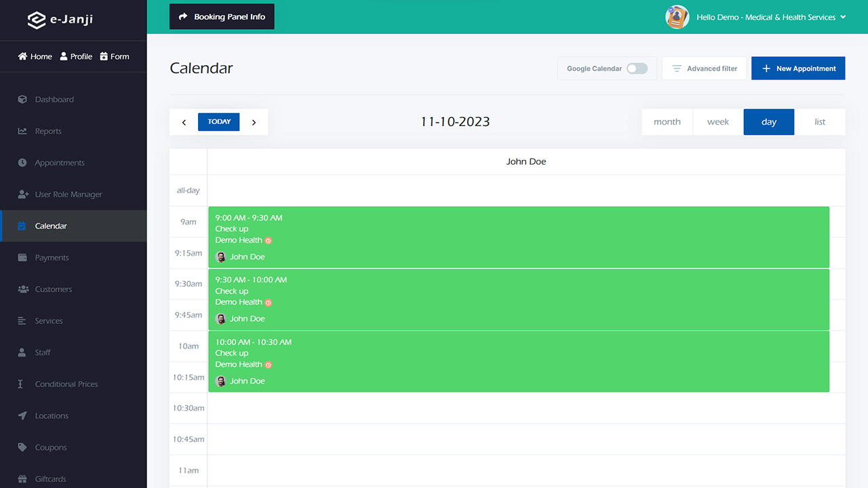Open Locations arrow icon

coord(22,415)
